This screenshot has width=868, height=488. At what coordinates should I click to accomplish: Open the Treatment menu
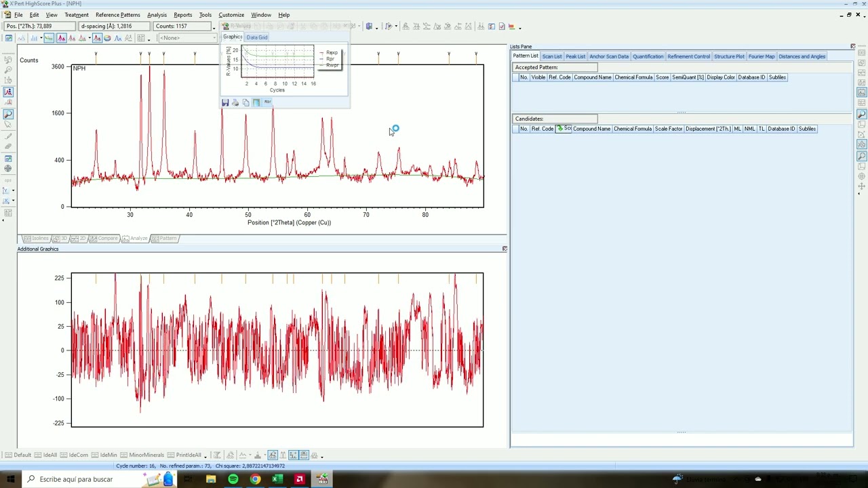[77, 15]
